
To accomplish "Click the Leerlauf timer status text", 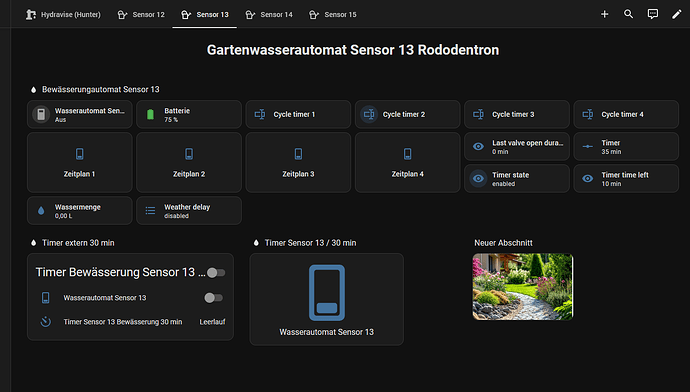I will pos(212,322).
